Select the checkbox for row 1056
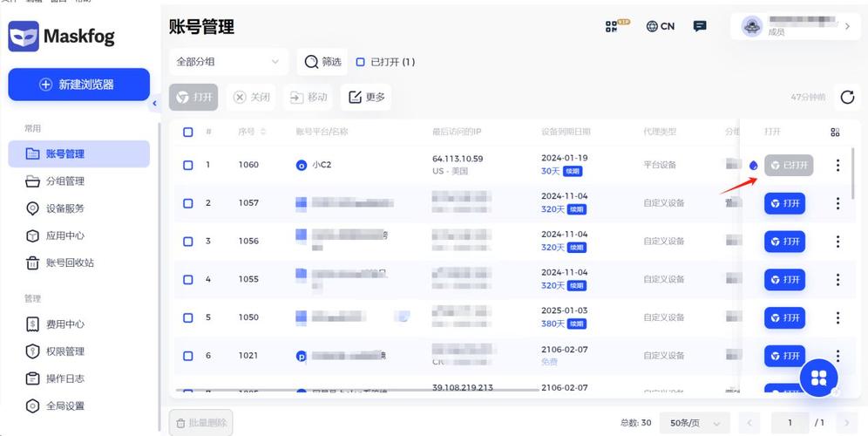The image size is (868, 436). pyautogui.click(x=188, y=242)
